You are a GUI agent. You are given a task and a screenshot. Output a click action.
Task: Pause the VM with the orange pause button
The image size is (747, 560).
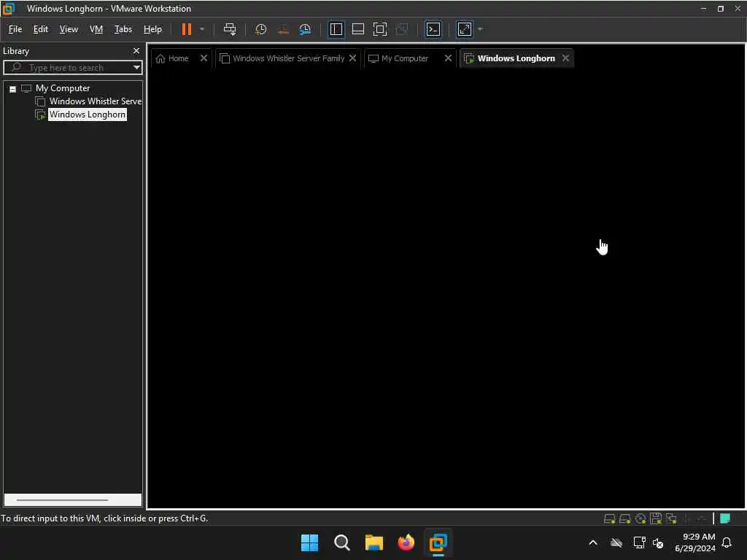[x=186, y=29]
